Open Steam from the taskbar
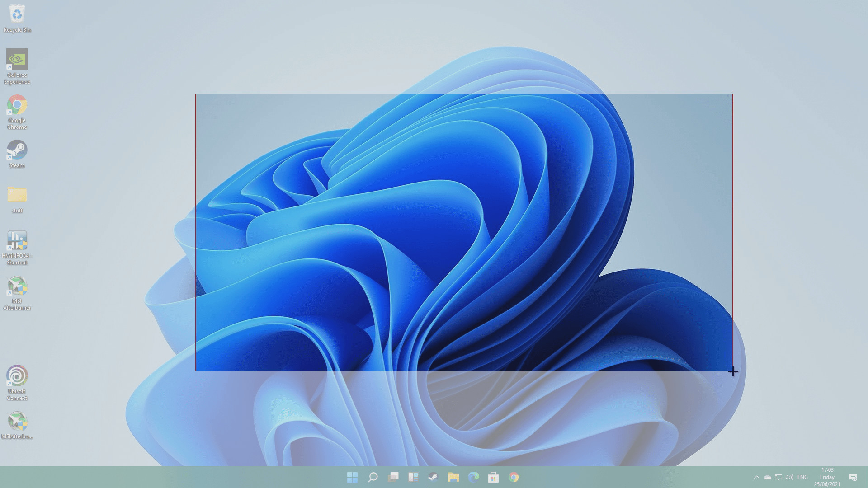The width and height of the screenshot is (868, 488). pos(433,477)
